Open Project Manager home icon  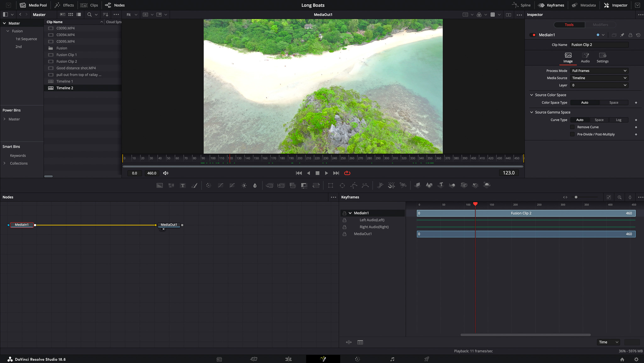(x=622, y=359)
